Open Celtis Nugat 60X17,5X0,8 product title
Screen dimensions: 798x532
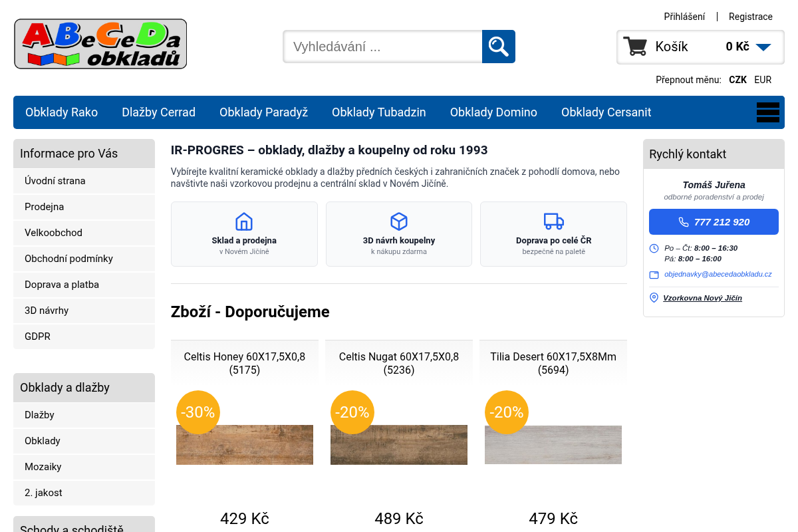click(399, 363)
